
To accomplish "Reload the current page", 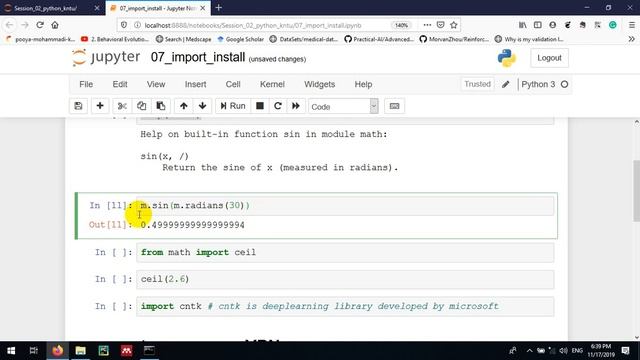I will (x=40, y=25).
